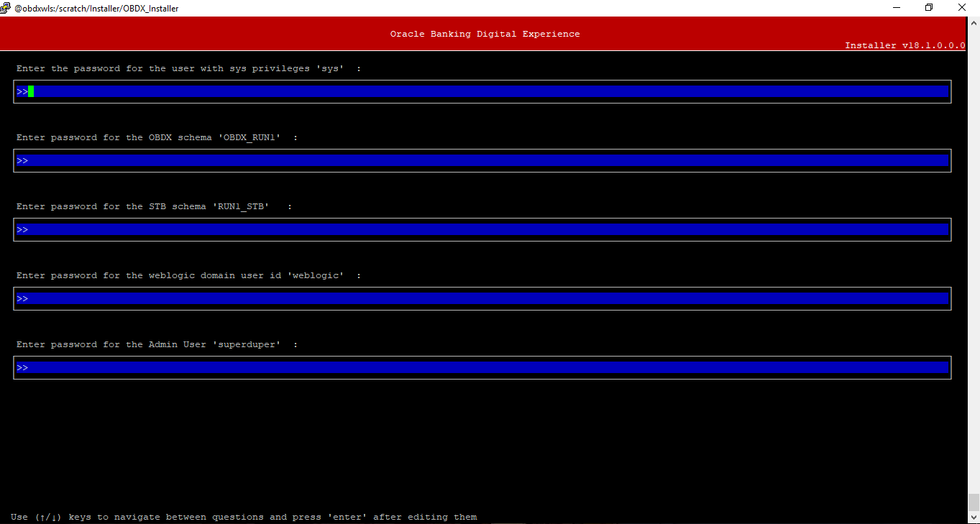Click the PuTTY icon in the title bar
Screen dimensions: 980x524
pyautogui.click(x=6, y=8)
